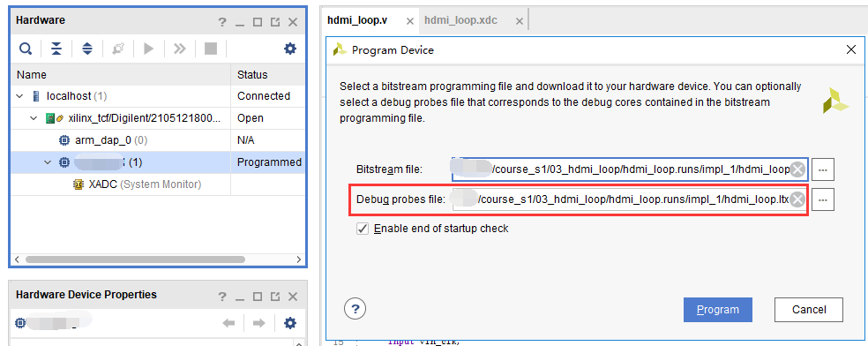Viewport: 868px width, 346px height.
Task: Collapse the localhost tree node
Action: click(20, 96)
